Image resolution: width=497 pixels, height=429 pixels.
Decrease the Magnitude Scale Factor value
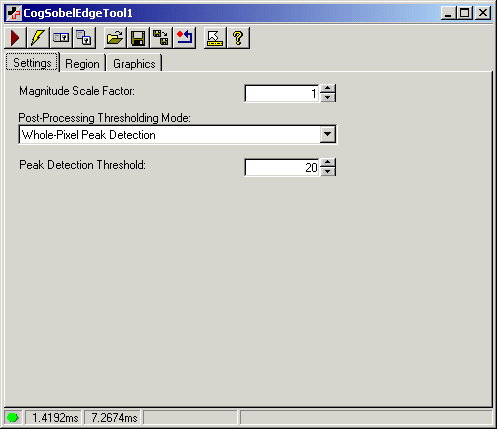coord(328,97)
